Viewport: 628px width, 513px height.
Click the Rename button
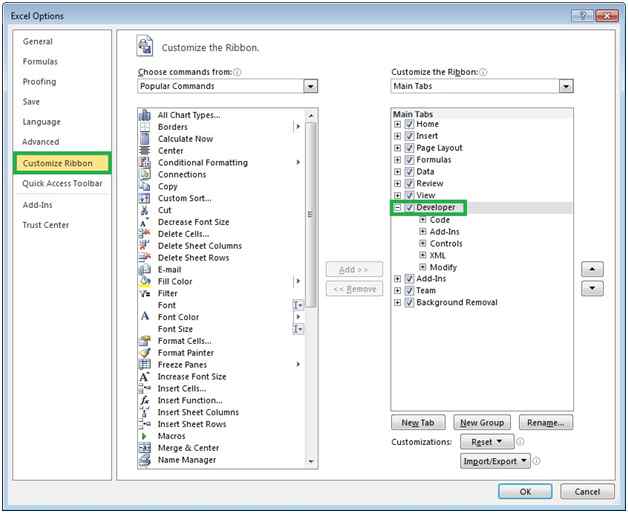coord(546,423)
